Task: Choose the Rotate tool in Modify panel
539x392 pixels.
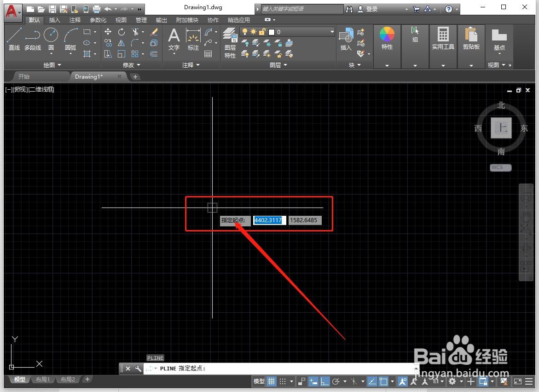Action: pyautogui.click(x=122, y=32)
